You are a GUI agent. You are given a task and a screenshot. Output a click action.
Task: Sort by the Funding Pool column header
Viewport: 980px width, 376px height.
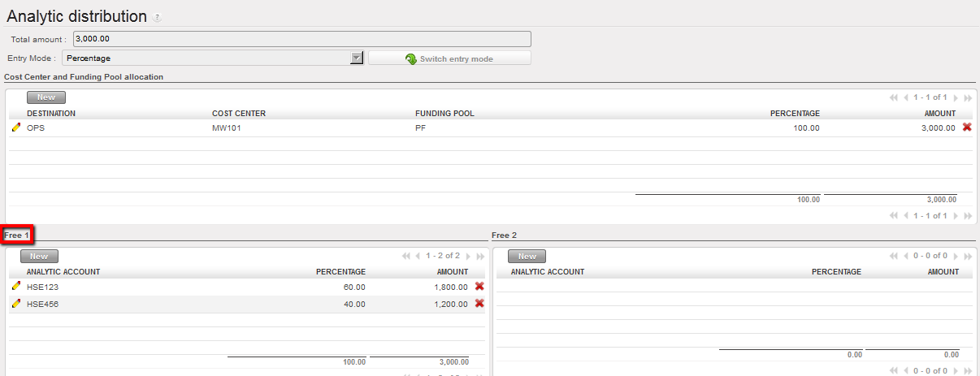pos(444,114)
